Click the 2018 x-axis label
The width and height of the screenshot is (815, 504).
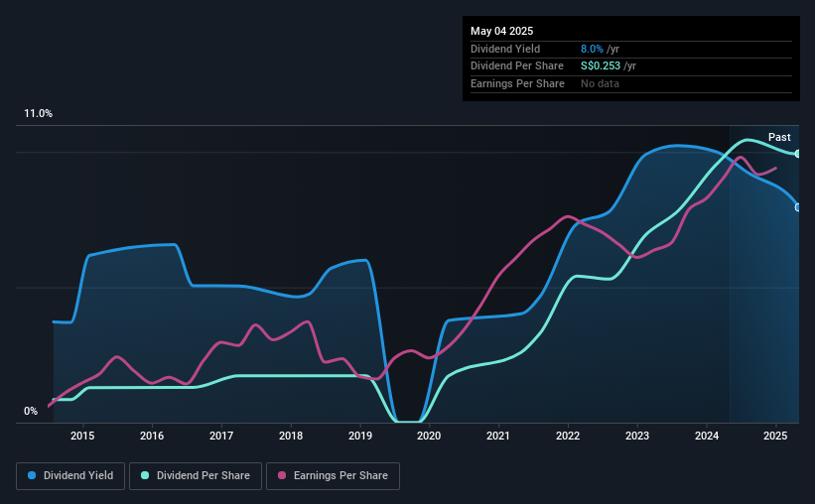coord(291,436)
